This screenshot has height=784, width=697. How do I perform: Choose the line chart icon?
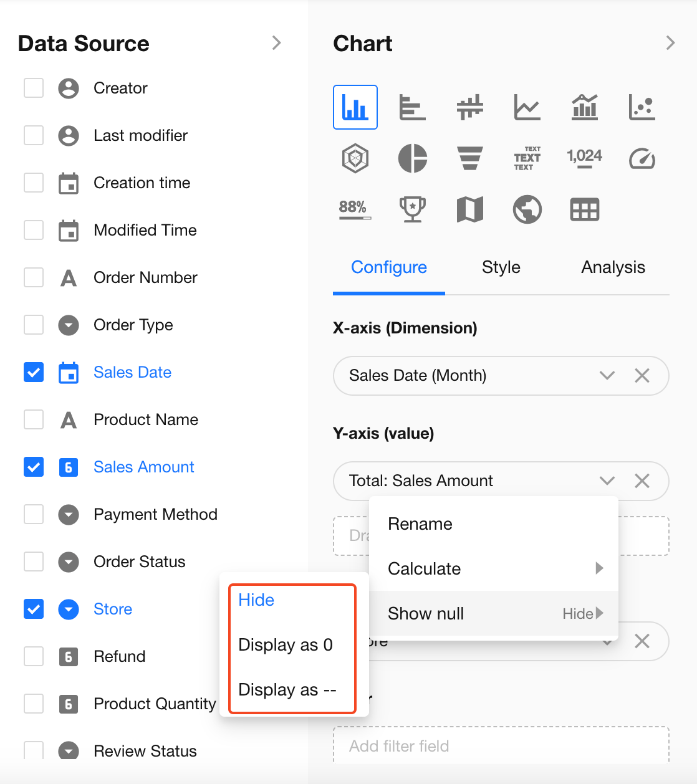pyautogui.click(x=527, y=107)
